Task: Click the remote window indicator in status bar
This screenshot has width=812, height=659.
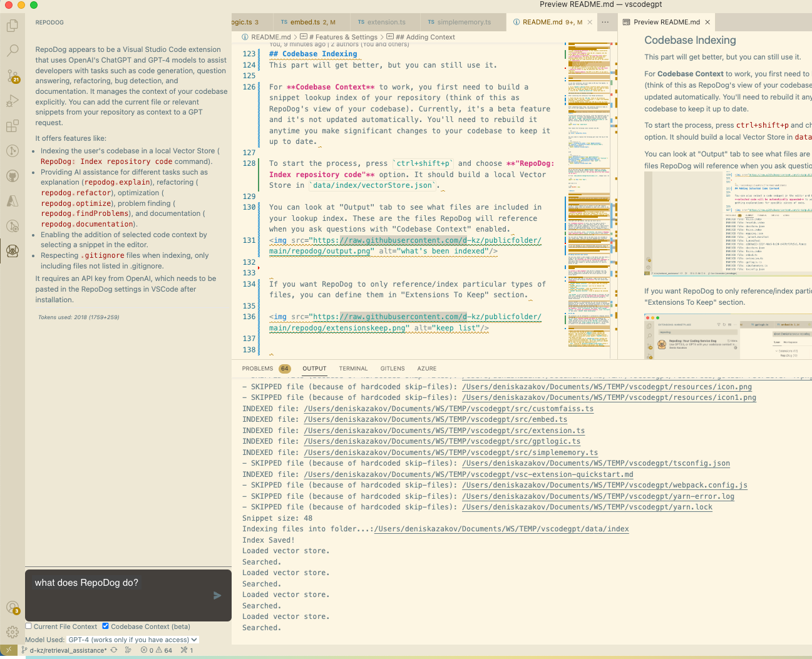Action: click(x=9, y=650)
